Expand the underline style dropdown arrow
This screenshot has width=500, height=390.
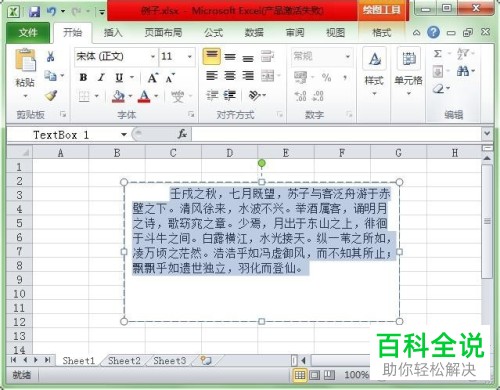point(132,78)
